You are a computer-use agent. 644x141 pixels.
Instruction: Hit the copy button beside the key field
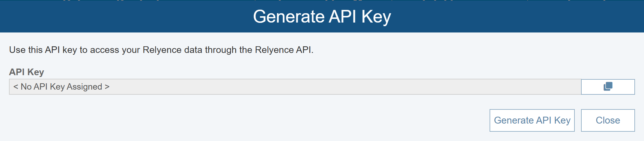pos(608,87)
